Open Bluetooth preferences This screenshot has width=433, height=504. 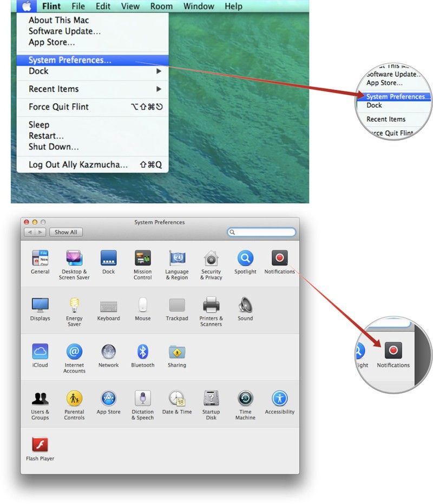click(x=142, y=352)
